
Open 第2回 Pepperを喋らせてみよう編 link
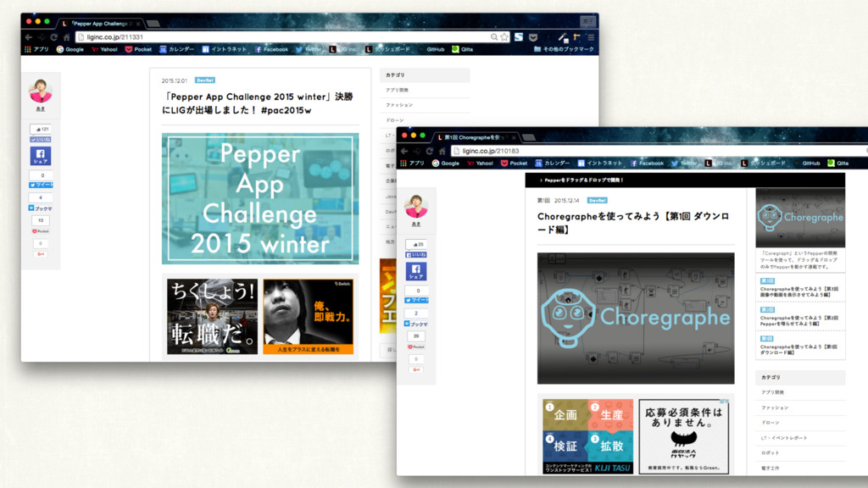point(798,321)
